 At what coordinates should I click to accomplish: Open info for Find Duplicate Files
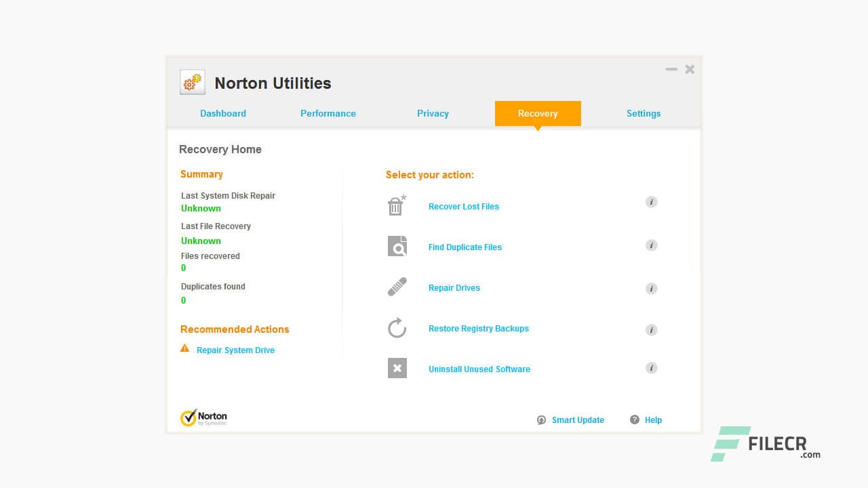tap(651, 245)
